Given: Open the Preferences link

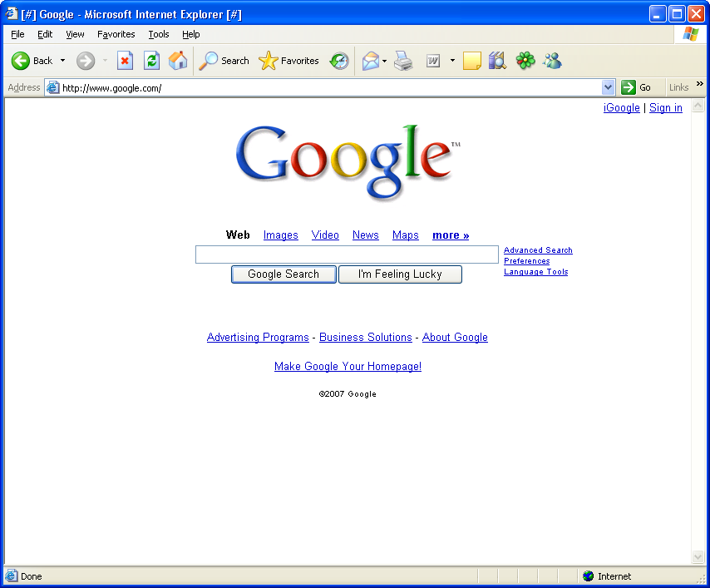Looking at the screenshot, I should (x=526, y=261).
